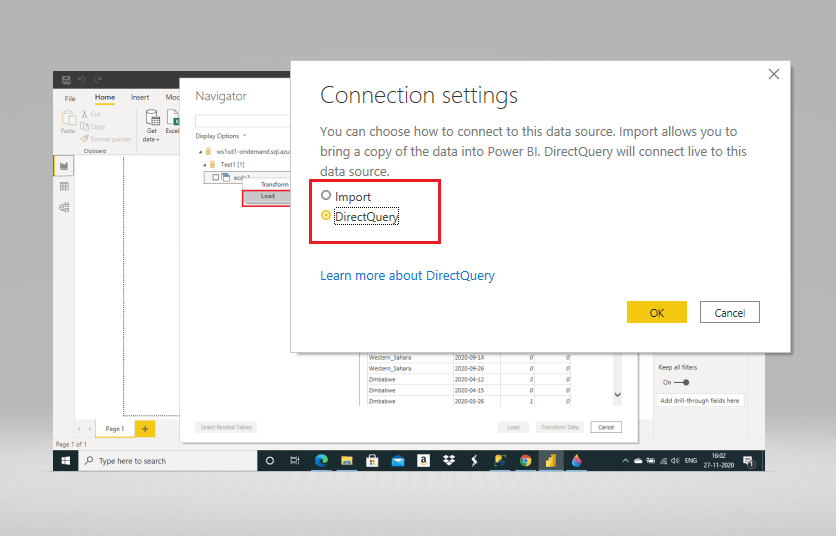The width and height of the screenshot is (836, 536).
Task: Click Load button in Navigator footer
Action: coord(513,427)
